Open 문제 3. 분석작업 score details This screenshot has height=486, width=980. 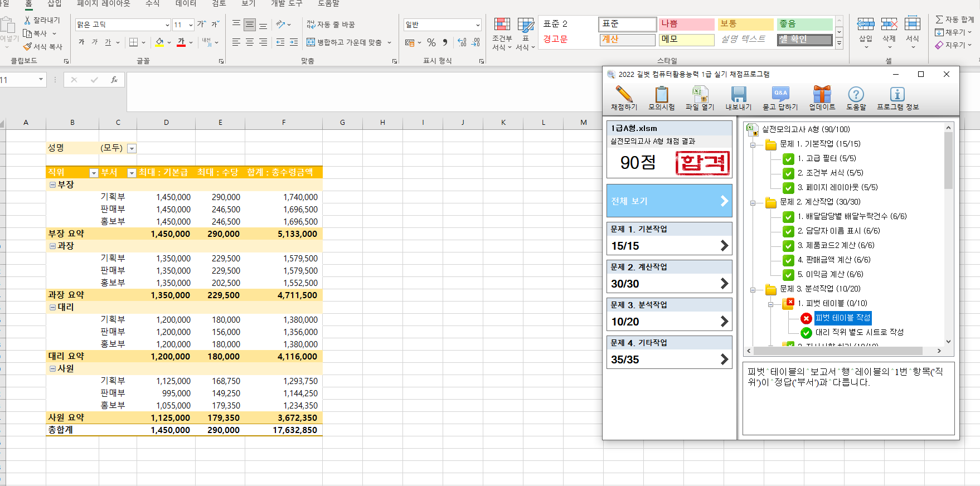coord(669,322)
